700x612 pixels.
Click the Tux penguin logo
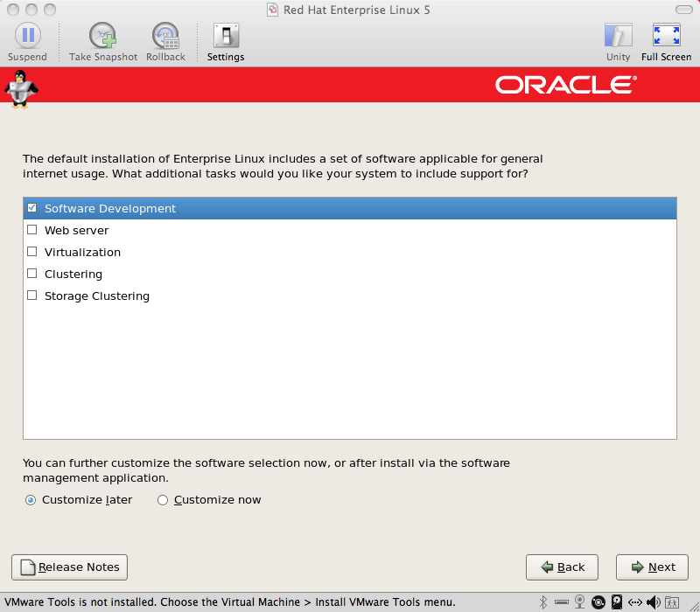(x=21, y=89)
